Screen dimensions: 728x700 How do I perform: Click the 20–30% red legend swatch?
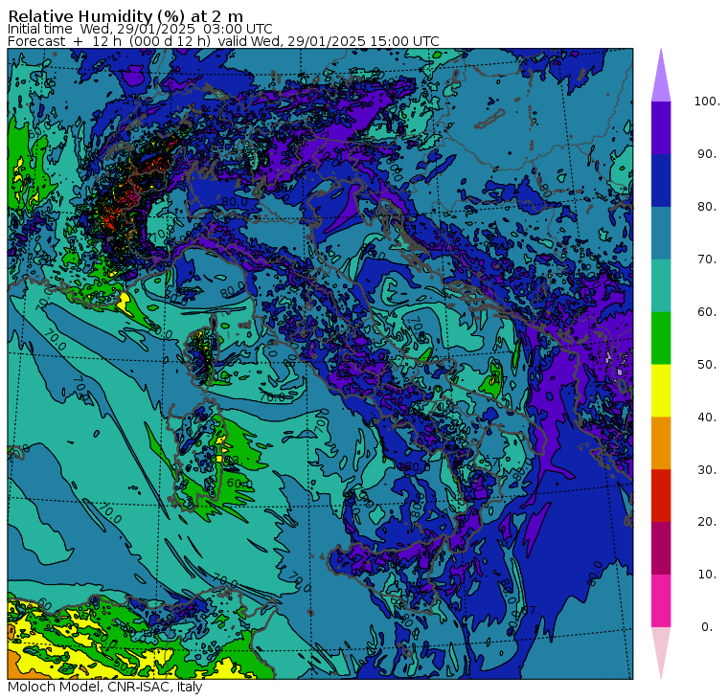click(x=661, y=496)
